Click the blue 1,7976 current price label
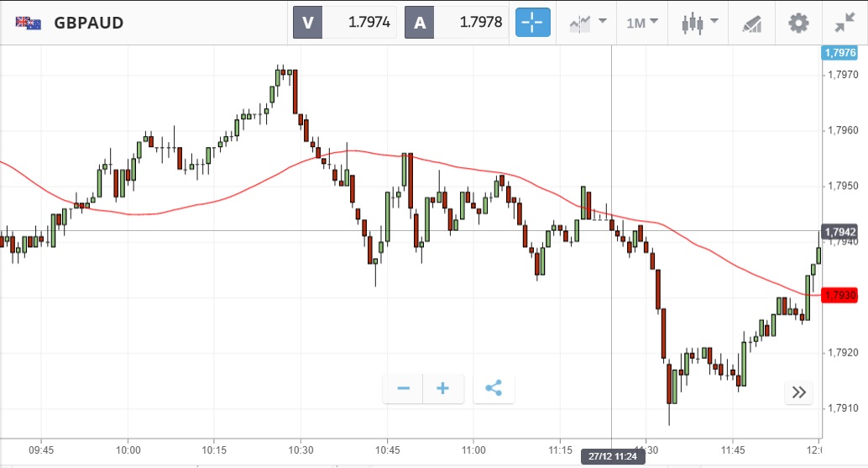The image size is (868, 468). [x=839, y=53]
